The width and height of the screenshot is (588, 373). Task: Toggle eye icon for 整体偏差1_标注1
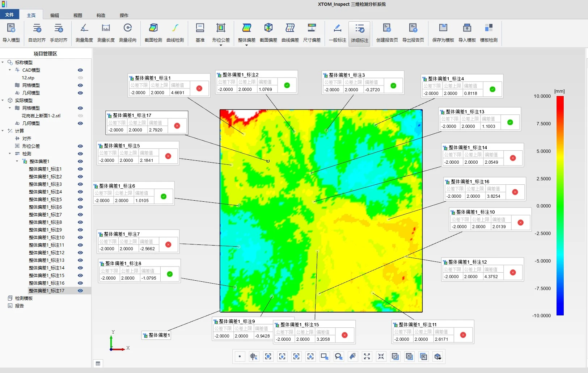[80, 169]
